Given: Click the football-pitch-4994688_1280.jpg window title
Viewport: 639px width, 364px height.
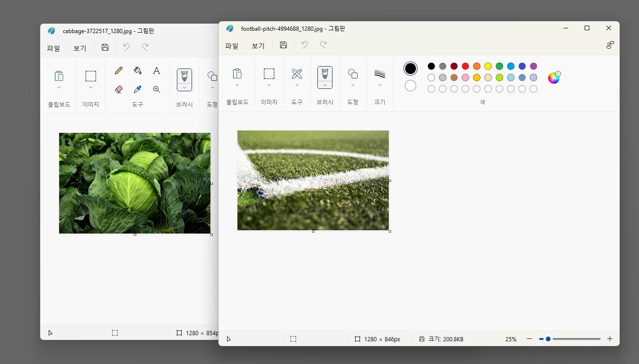Looking at the screenshot, I should [293, 28].
